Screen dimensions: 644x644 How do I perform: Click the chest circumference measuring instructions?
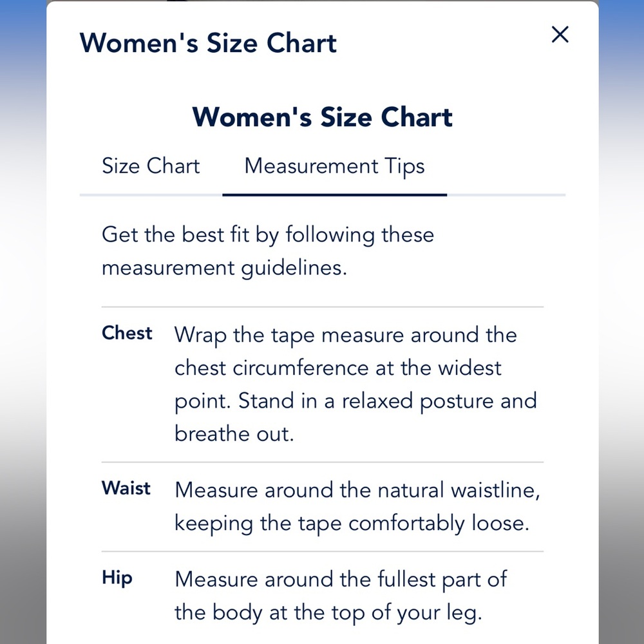point(355,384)
